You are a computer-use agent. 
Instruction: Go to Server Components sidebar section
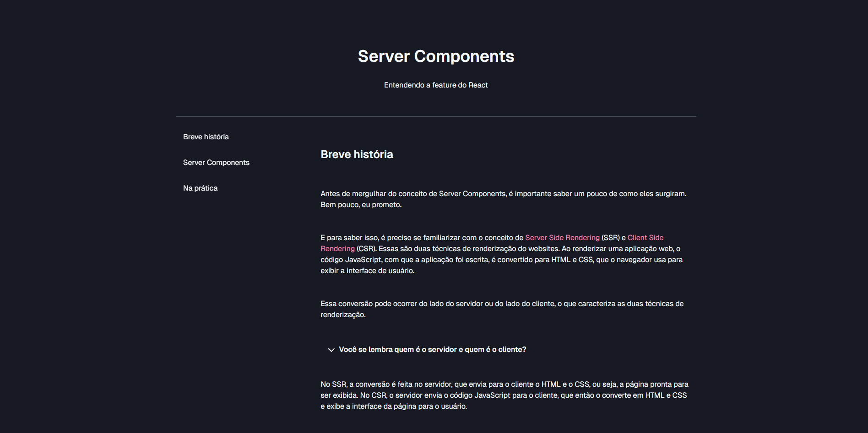(x=216, y=163)
